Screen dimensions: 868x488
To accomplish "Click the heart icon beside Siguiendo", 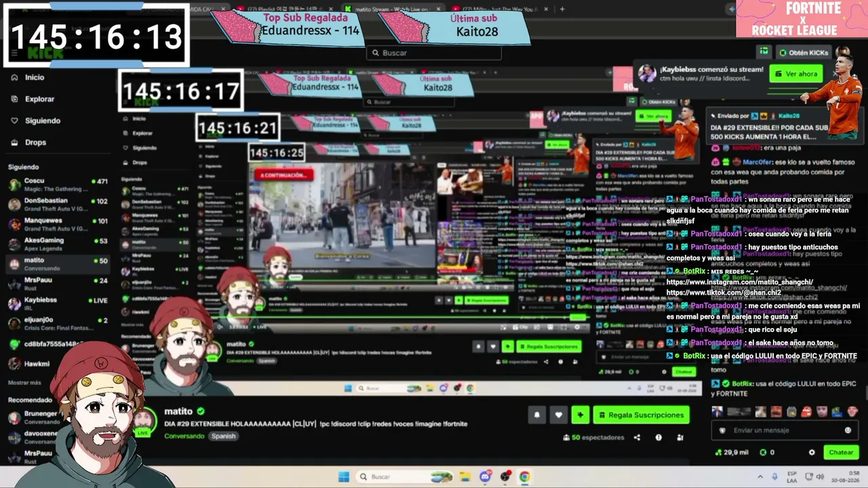I will (x=14, y=121).
